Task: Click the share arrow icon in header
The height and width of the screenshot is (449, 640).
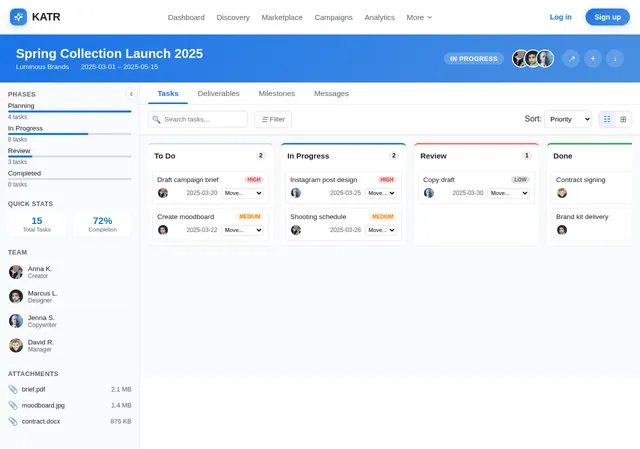Action: click(x=571, y=59)
